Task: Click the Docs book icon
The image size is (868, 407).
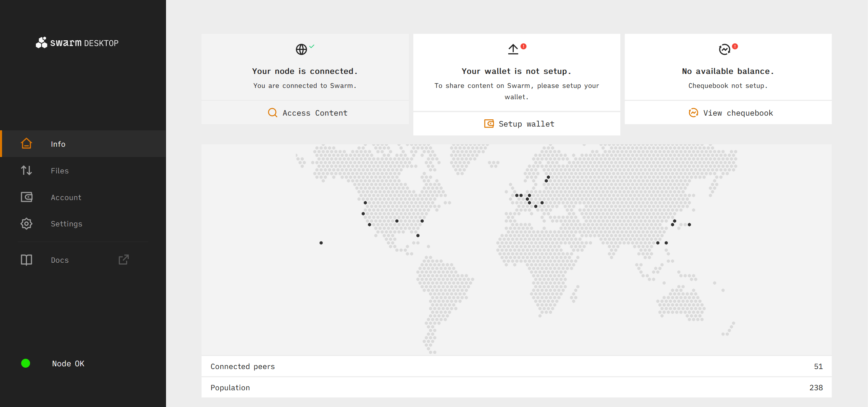Action: tap(26, 260)
